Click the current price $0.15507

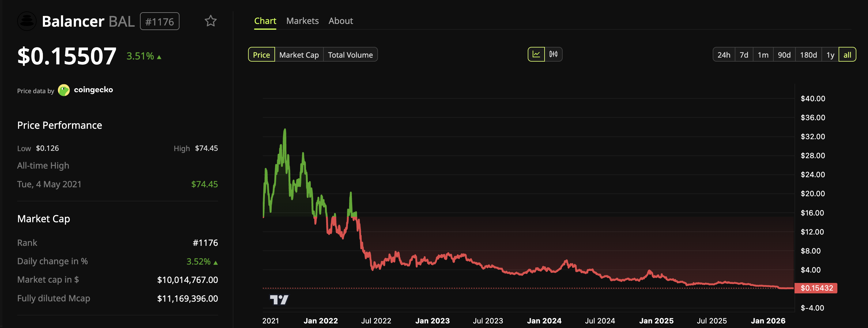click(x=67, y=55)
